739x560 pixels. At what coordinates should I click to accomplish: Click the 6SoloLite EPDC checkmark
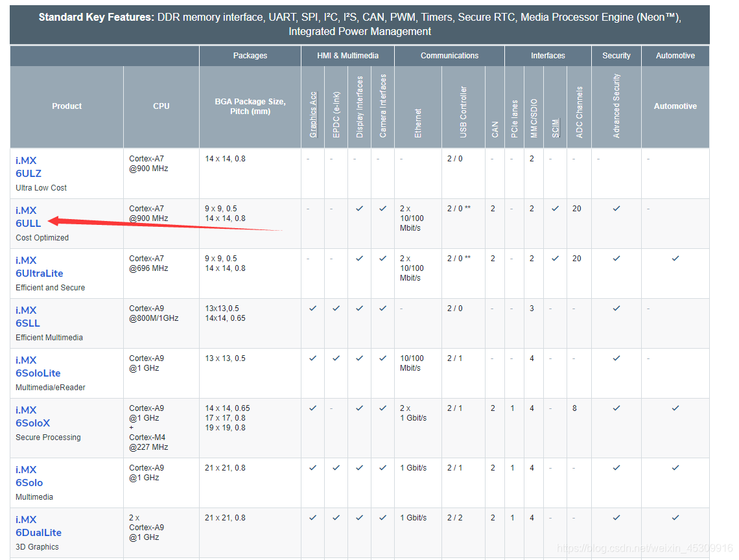tap(336, 358)
